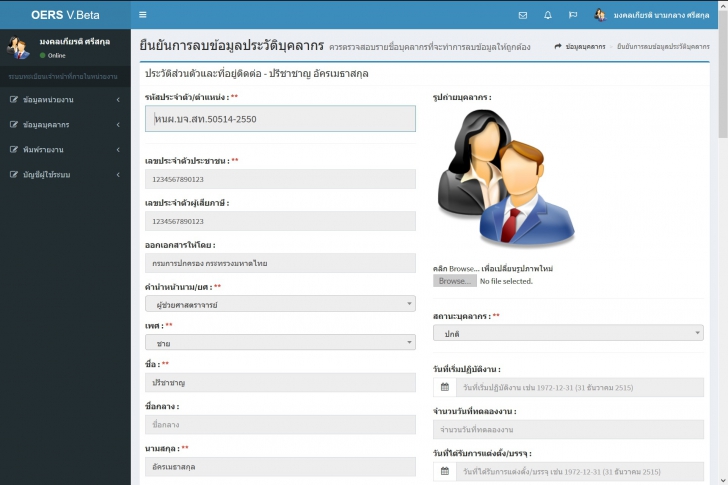Viewport: 728px width, 485px height.
Task: Open ข้อมูลหน่วยงาน sidebar menu item
Action: (65, 99)
